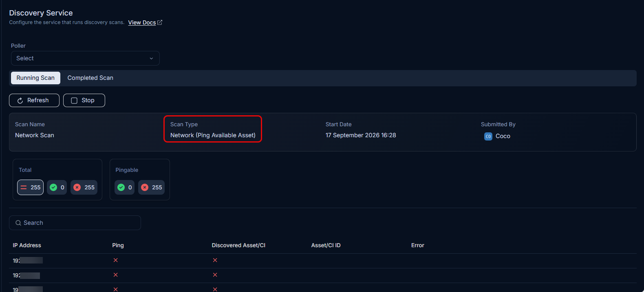Click the Refresh button
Screen dimensions: 644x292
(34, 100)
